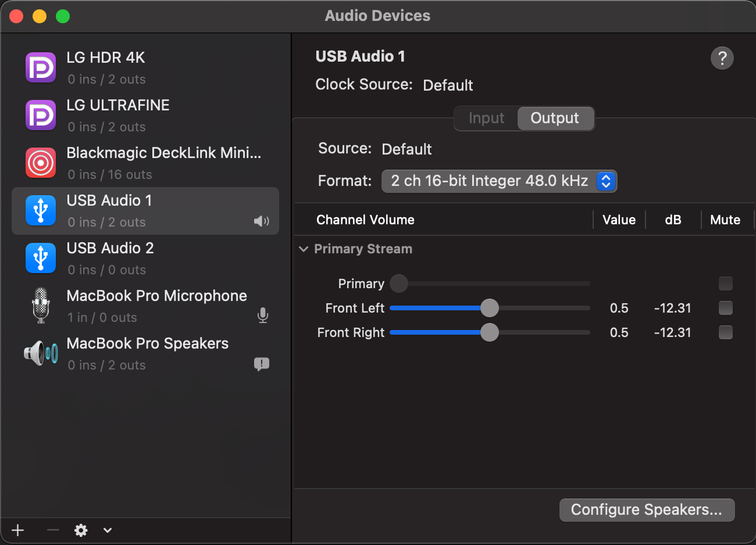The height and width of the screenshot is (545, 756).
Task: Select the USB Audio 2 device name
Action: point(110,248)
